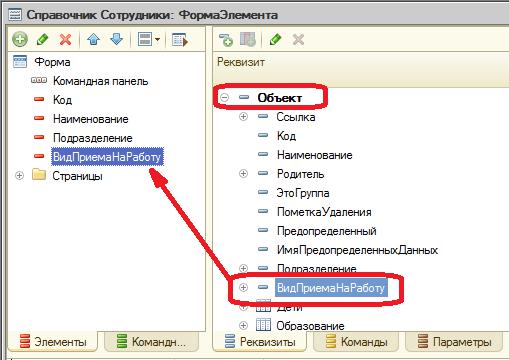The height and width of the screenshot is (360, 509).
Task: Click the Add attribute column icon
Action: tap(248, 39)
